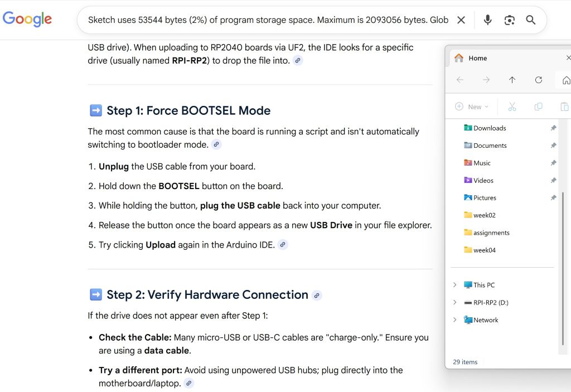Click the source link after Step 2 heading
The image size is (571, 392).
(317, 296)
